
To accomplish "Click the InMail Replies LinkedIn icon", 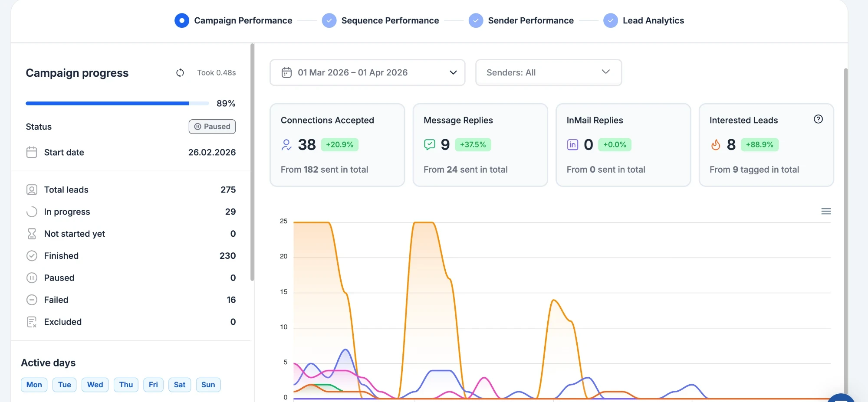I will (572, 144).
